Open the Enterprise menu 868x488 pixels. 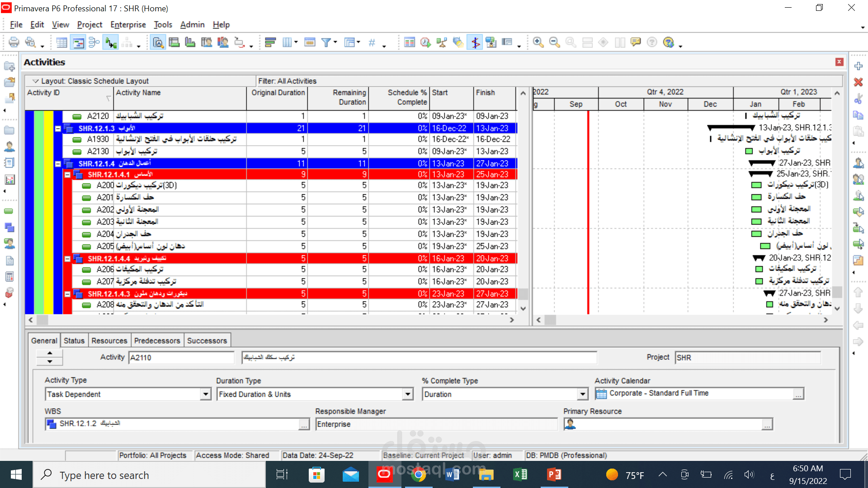pyautogui.click(x=128, y=24)
